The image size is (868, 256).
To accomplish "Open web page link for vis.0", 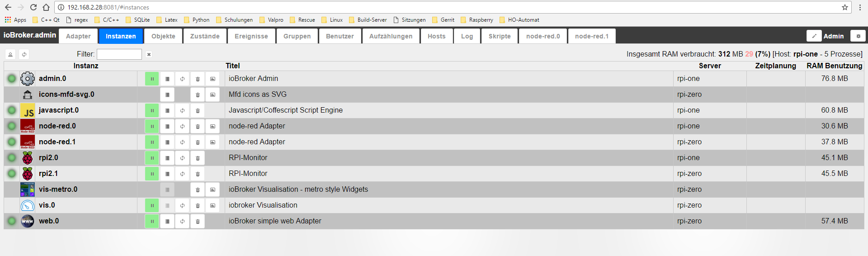I will (x=212, y=205).
